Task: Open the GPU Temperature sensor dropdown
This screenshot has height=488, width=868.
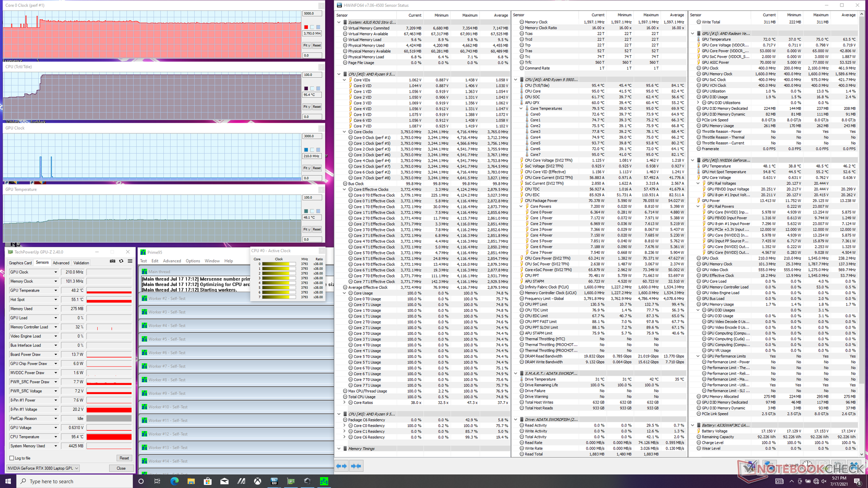Action: 56,291
